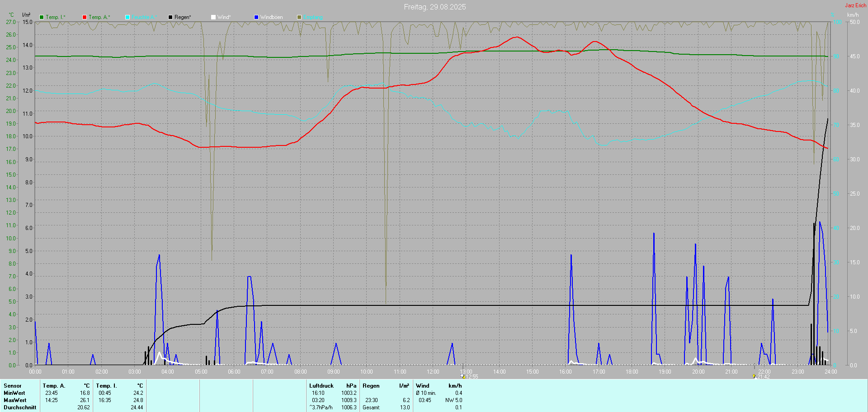Viewport: 868px width, 412px height.
Task: Click the 'MinWert' row label
Action: (14, 393)
